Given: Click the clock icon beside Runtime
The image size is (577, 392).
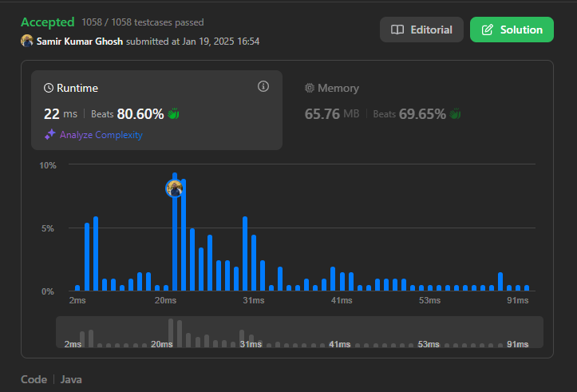Looking at the screenshot, I should (49, 89).
